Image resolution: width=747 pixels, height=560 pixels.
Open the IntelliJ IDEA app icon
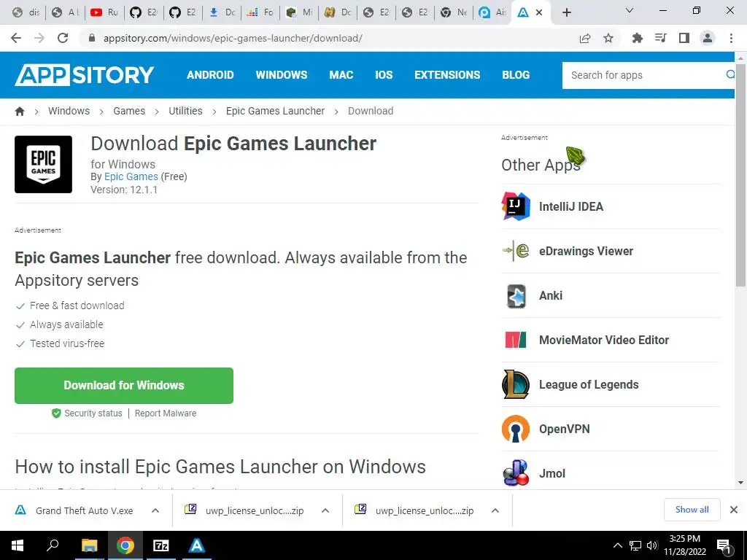(516, 206)
